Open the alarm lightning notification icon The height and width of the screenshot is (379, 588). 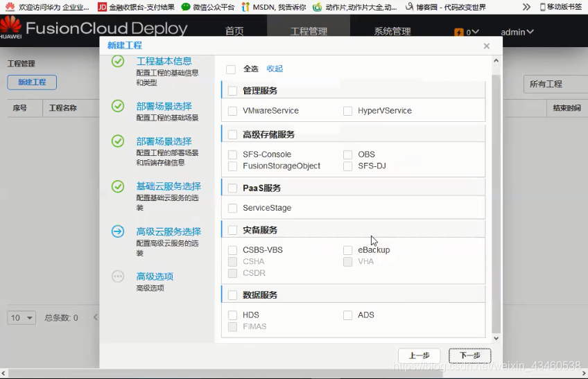click(x=458, y=33)
